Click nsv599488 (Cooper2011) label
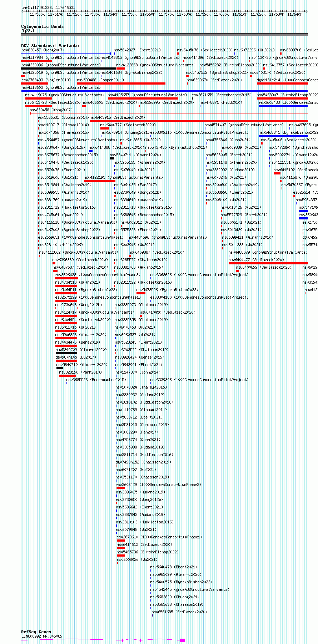Viewport: 318px width, 644px height. point(100,80)
